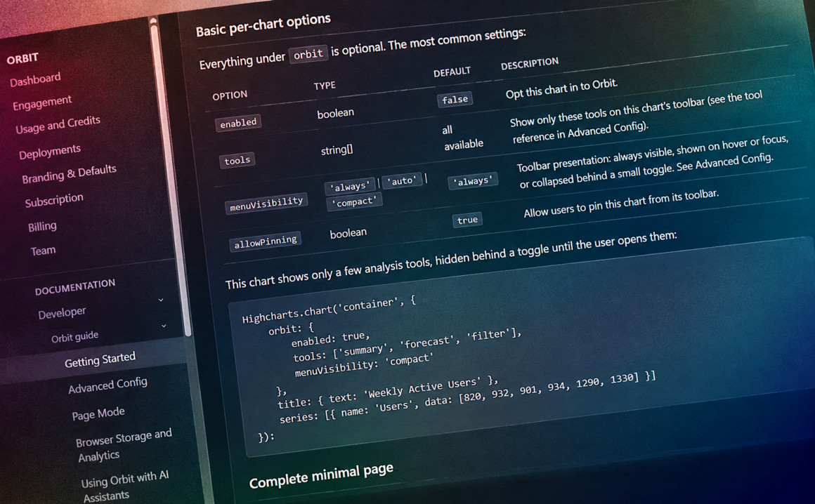
Task: Open Using Orbit with AI Assistants
Action: click(125, 487)
